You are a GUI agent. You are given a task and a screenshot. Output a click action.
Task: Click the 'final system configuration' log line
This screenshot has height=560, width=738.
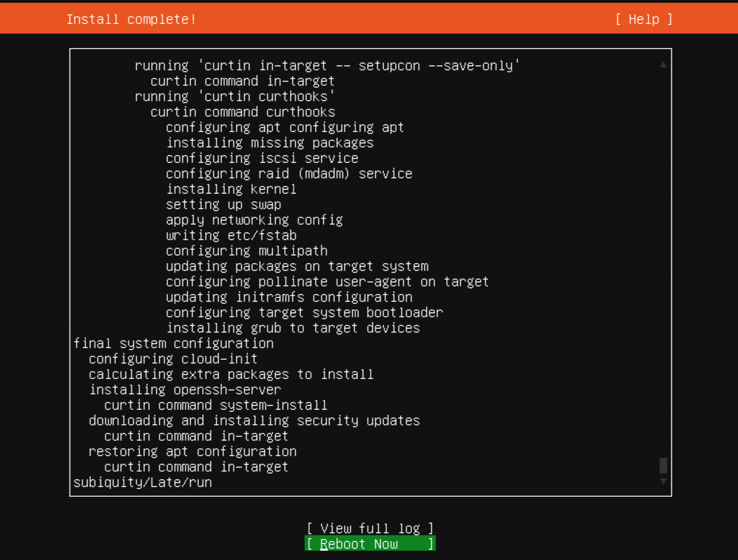pyautogui.click(x=174, y=344)
